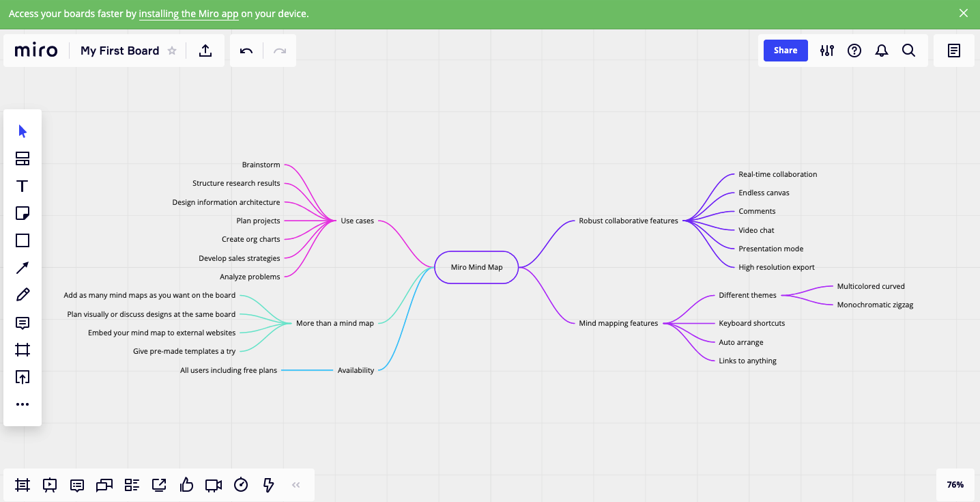Collapse the bottom toolbar with double chevron
The height and width of the screenshot is (502, 980).
(x=296, y=485)
